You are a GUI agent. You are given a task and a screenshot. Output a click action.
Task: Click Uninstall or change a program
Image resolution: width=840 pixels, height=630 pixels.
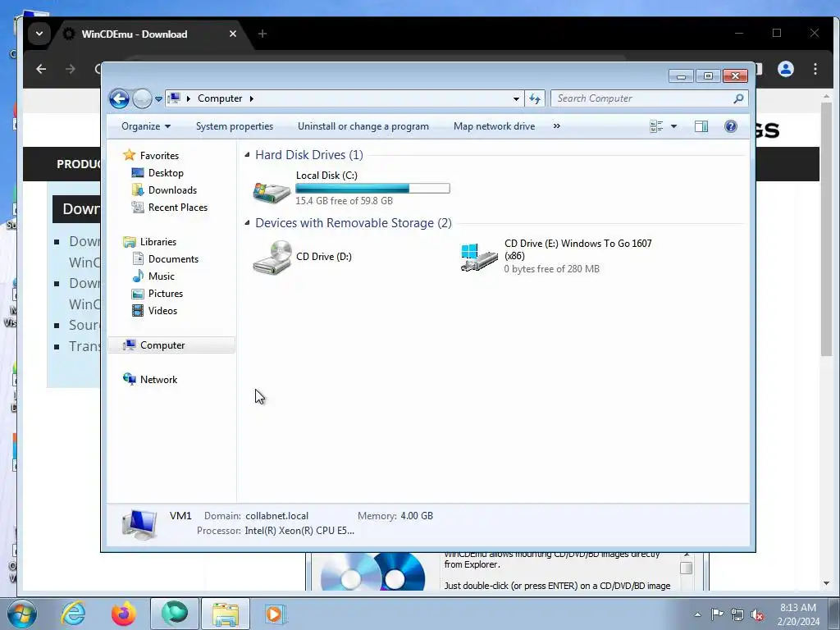coord(363,126)
